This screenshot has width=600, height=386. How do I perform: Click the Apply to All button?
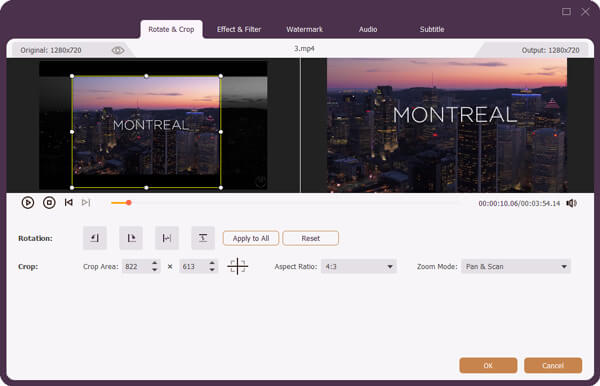pyautogui.click(x=251, y=238)
